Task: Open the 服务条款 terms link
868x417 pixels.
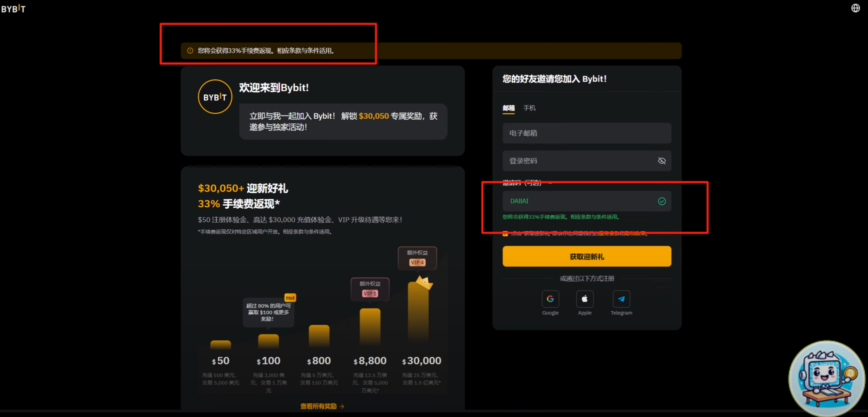Action: [609, 234]
